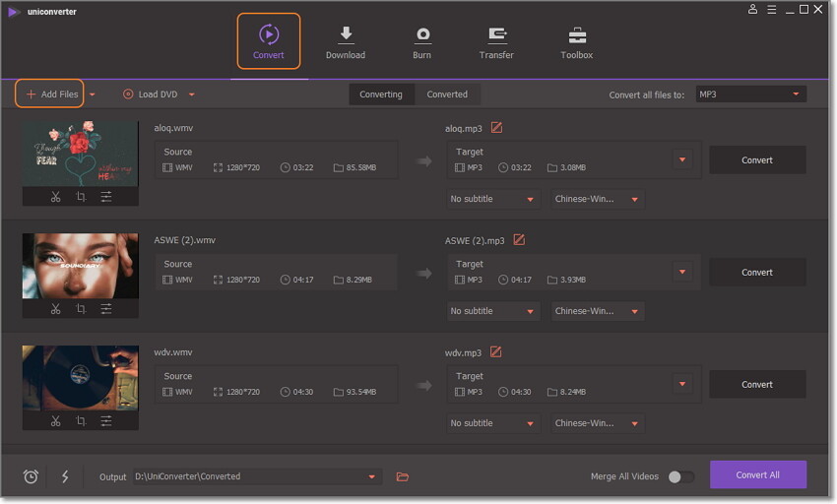The width and height of the screenshot is (837, 504).
Task: Click the Add Files button
Action: [51, 94]
